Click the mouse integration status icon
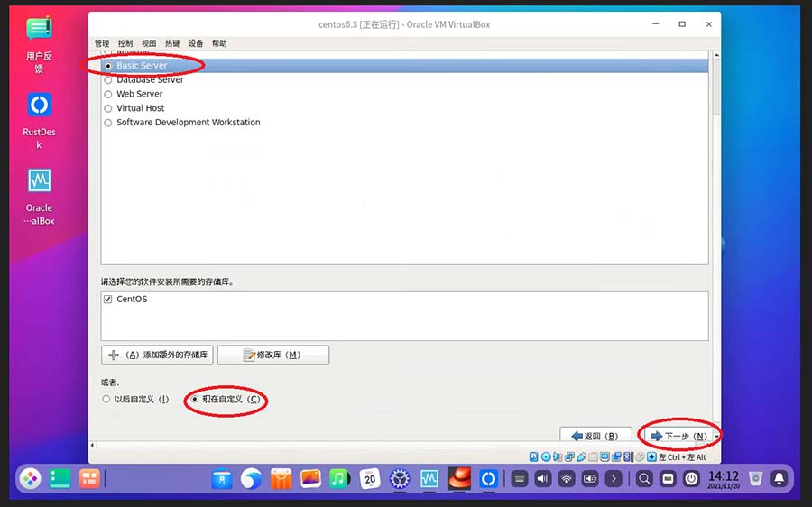 coord(640,456)
